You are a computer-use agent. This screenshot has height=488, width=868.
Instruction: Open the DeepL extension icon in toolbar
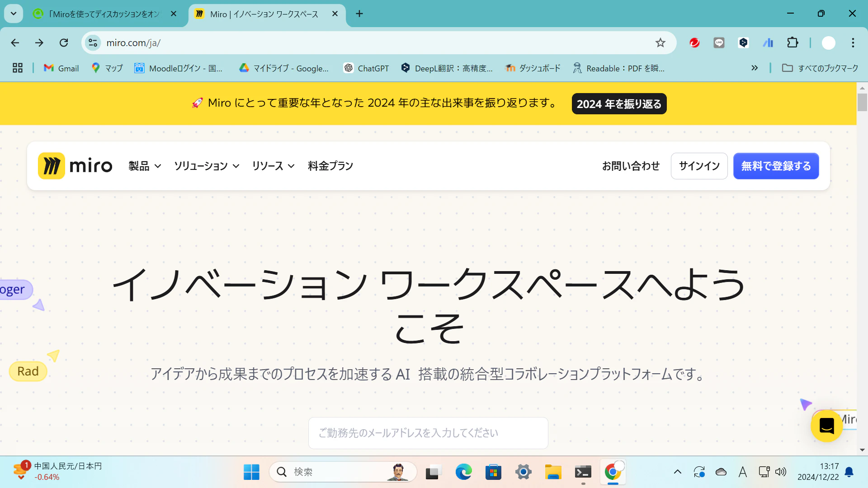click(743, 43)
